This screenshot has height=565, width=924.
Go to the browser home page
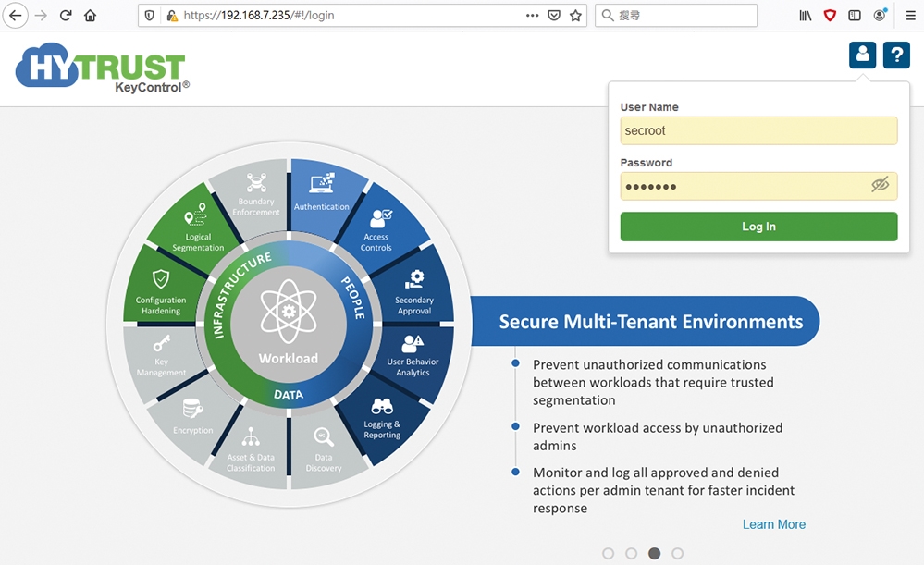click(90, 16)
